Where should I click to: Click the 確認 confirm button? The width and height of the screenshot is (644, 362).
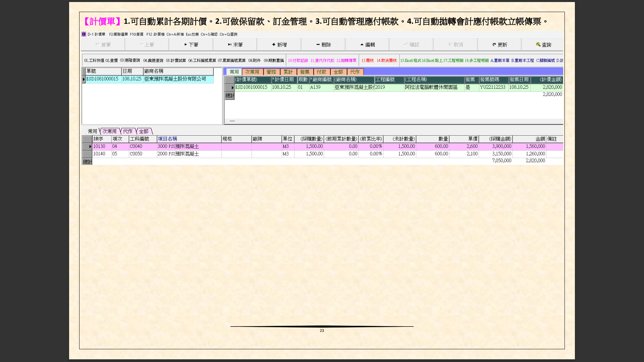click(411, 45)
